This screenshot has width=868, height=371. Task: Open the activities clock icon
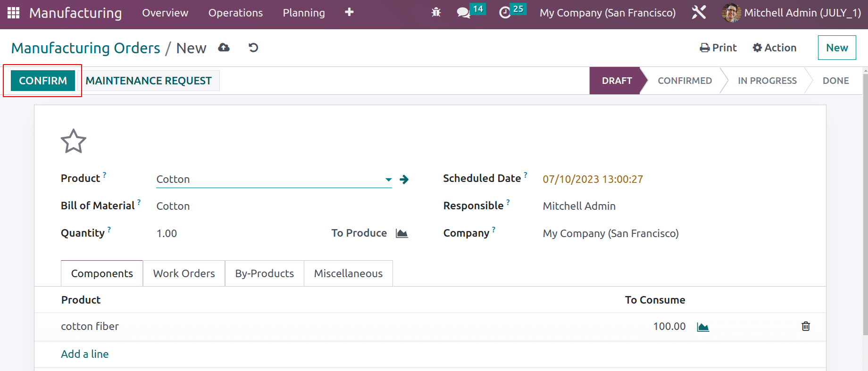(505, 13)
